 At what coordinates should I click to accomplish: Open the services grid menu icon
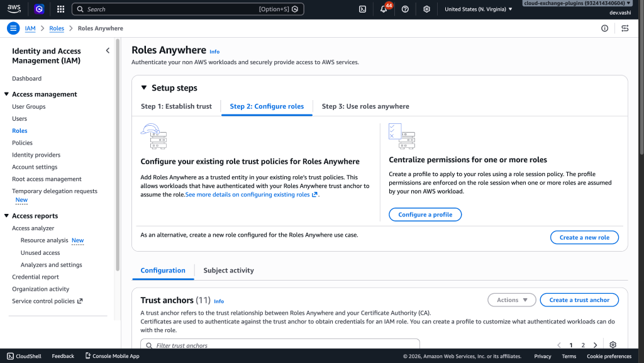pyautogui.click(x=60, y=9)
